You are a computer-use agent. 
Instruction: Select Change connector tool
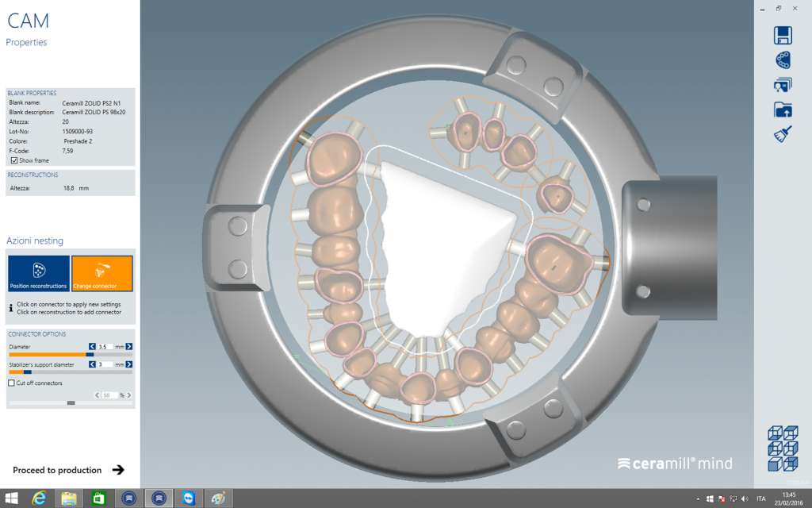tap(102, 273)
